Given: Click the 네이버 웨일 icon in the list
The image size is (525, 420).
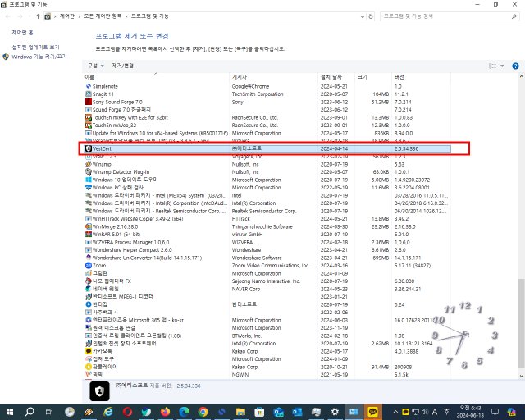Looking at the screenshot, I should [x=89, y=289].
